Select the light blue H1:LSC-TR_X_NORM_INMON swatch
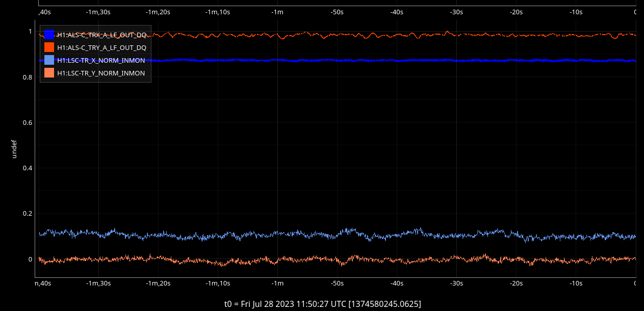The image size is (644, 311). (49, 60)
